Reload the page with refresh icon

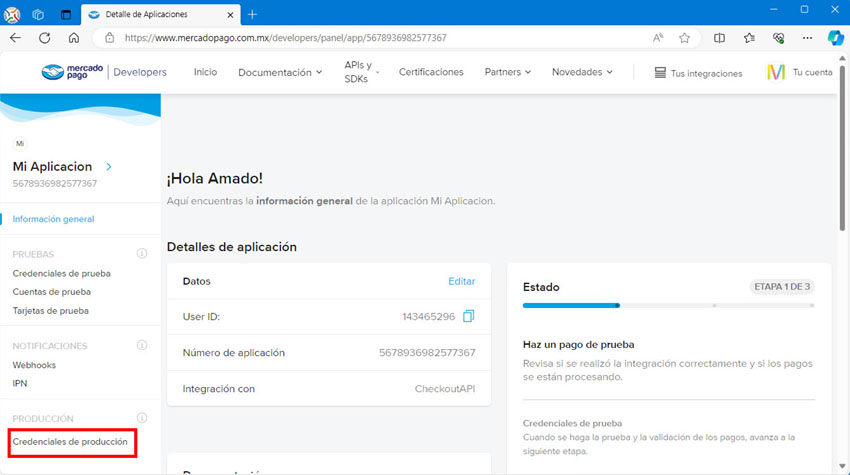point(44,38)
